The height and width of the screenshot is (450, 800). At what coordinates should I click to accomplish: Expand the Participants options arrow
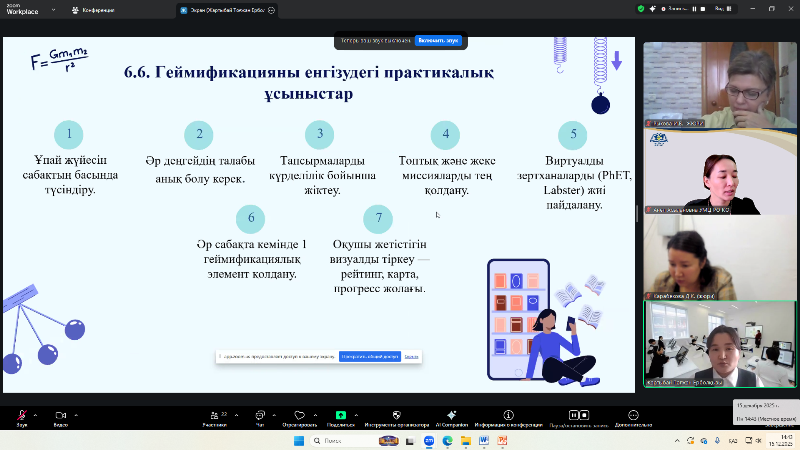[236, 414]
